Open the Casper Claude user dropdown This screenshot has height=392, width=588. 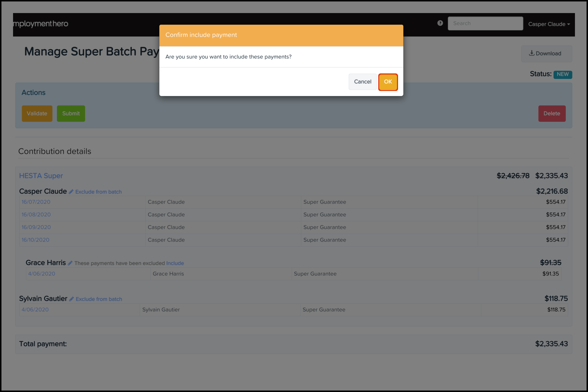tap(549, 24)
